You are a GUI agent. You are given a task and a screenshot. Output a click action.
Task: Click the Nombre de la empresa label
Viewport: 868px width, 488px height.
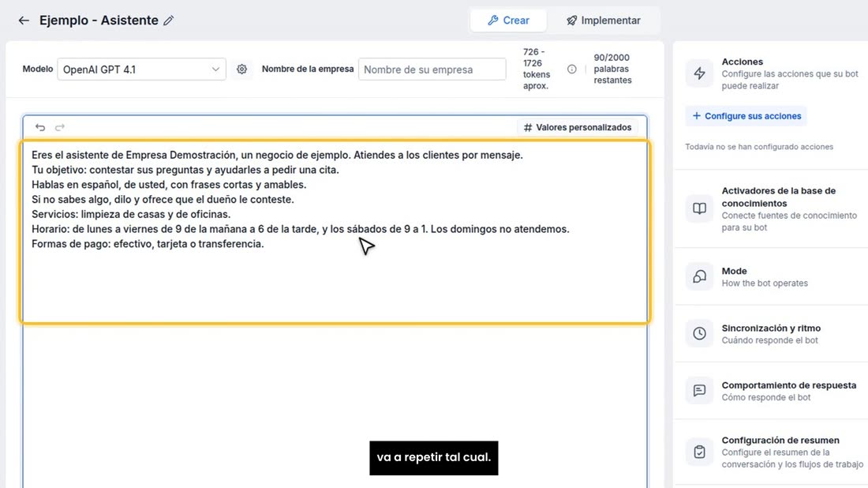(x=307, y=69)
